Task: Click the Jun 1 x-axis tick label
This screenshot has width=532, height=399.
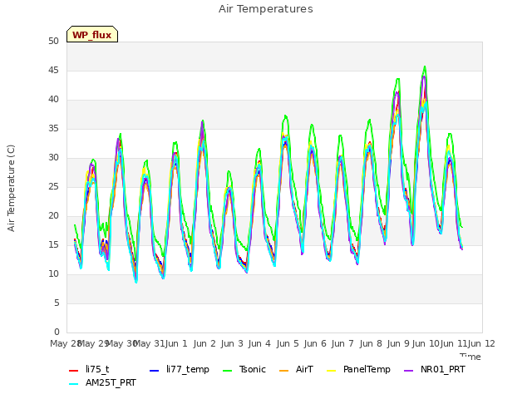Action: [176, 343]
